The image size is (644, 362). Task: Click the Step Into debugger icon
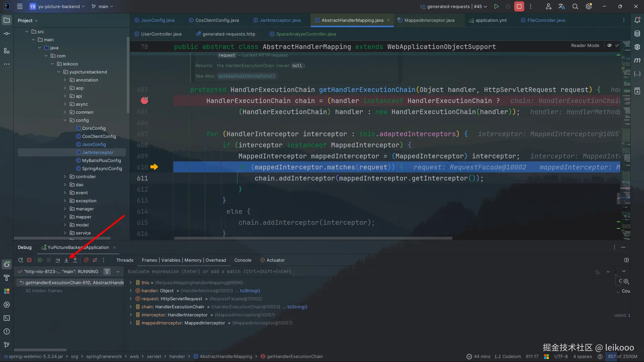point(66,260)
